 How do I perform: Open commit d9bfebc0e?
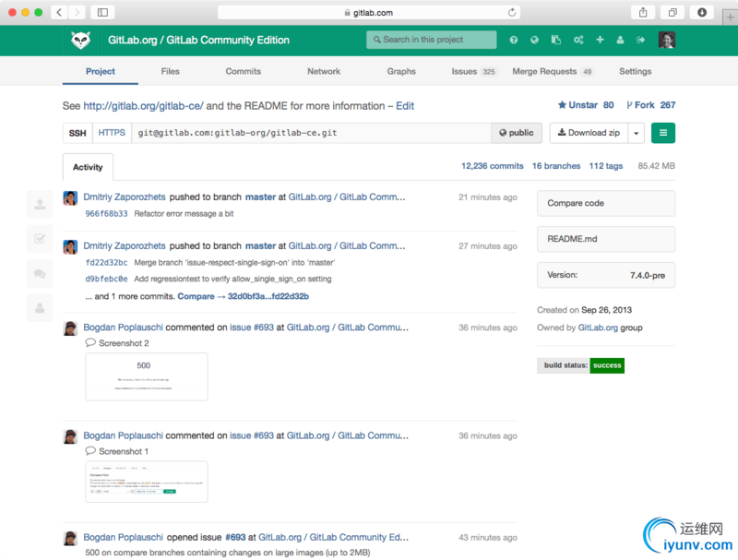(x=106, y=279)
